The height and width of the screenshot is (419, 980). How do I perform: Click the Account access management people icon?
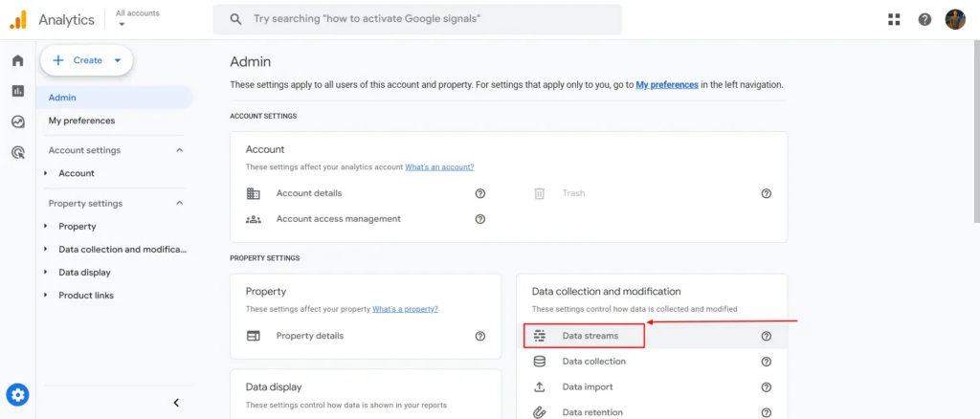tap(253, 219)
